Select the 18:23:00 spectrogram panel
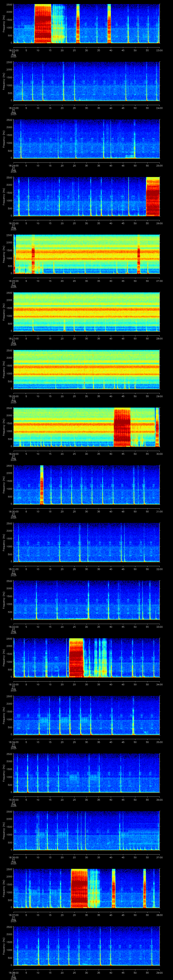Viewport: 173px width, 980px height. [87, 81]
